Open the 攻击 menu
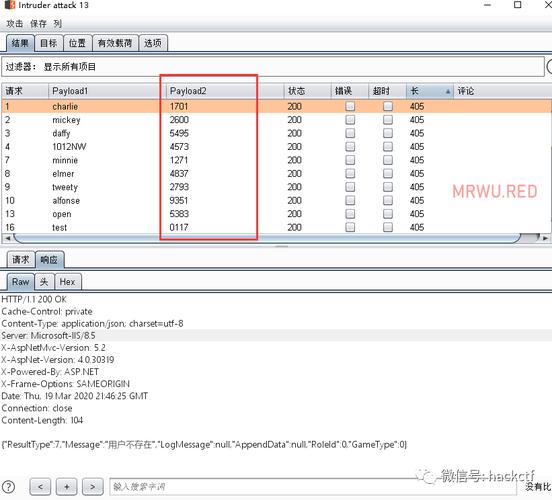Screen dimensions: 552x500 point(15,24)
